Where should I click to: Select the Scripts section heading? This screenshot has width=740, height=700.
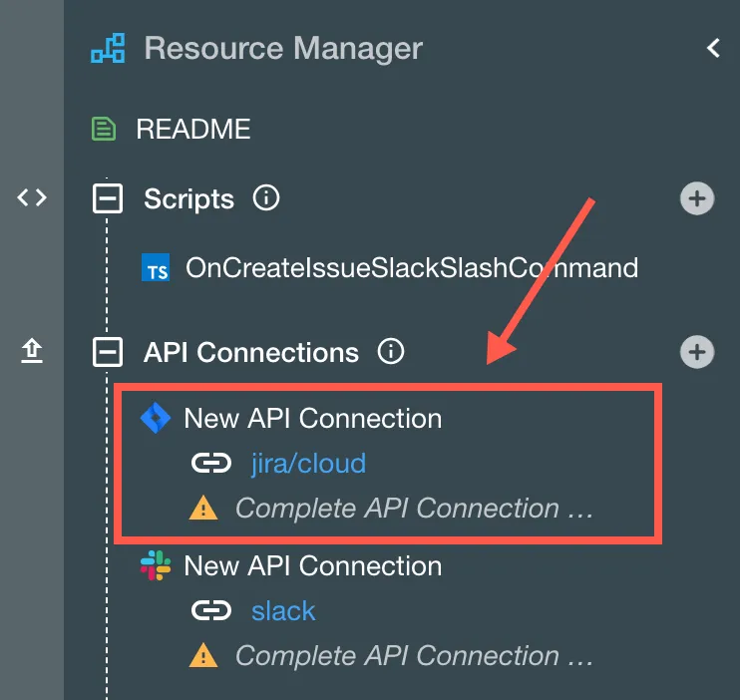click(x=188, y=198)
